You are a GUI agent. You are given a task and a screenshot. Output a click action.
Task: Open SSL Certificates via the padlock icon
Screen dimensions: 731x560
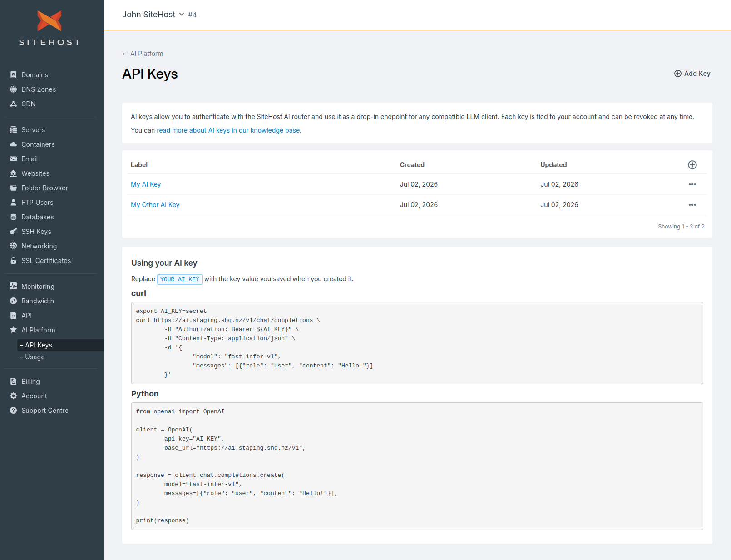(x=13, y=261)
